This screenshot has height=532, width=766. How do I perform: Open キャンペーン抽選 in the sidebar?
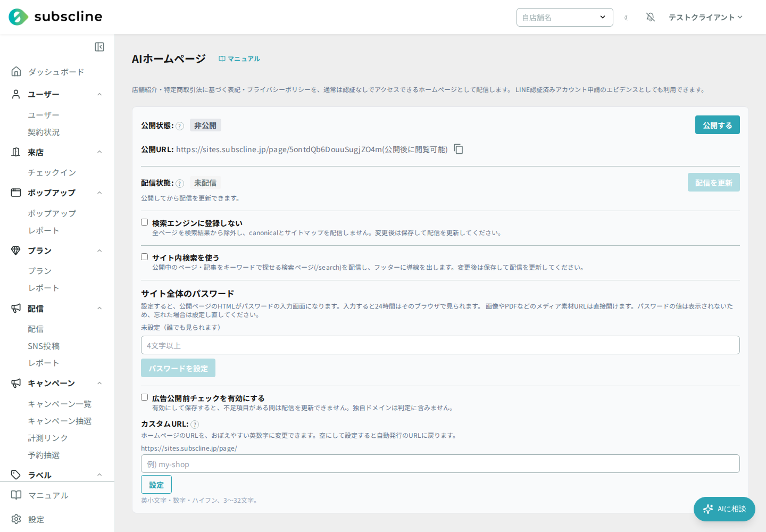coord(60,421)
